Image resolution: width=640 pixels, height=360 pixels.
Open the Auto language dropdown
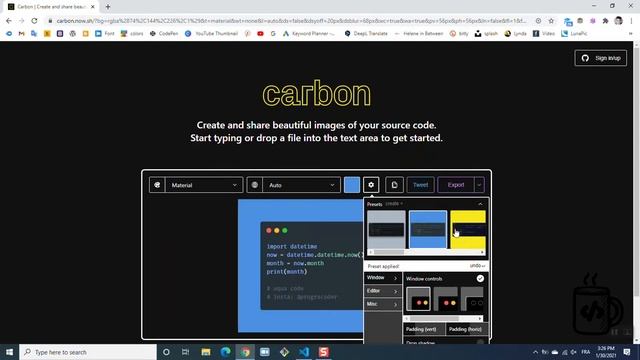pos(302,185)
